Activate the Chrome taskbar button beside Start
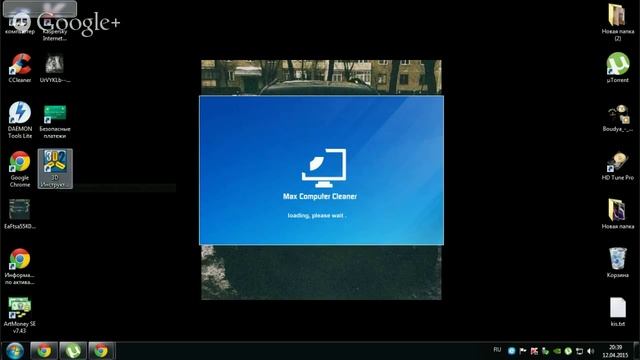 pos(44,351)
